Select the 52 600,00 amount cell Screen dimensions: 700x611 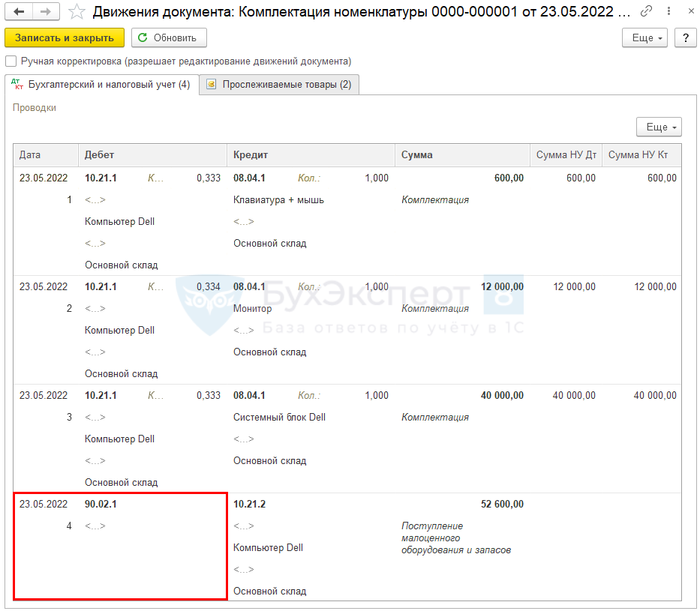[x=502, y=505]
